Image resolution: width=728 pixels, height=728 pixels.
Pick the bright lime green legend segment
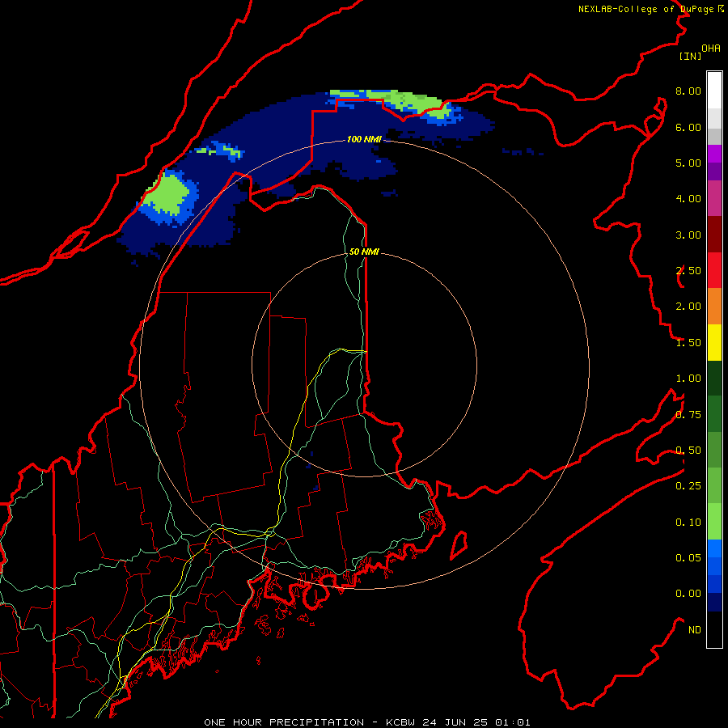[x=714, y=522]
